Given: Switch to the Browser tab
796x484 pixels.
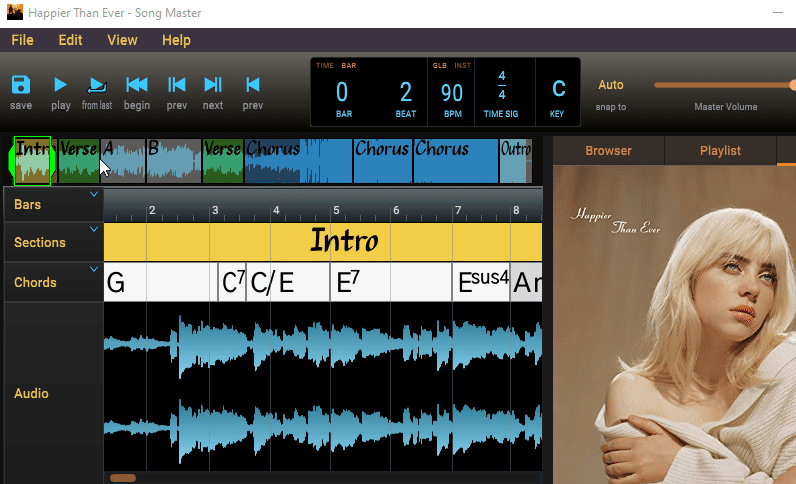Looking at the screenshot, I should click(x=608, y=151).
